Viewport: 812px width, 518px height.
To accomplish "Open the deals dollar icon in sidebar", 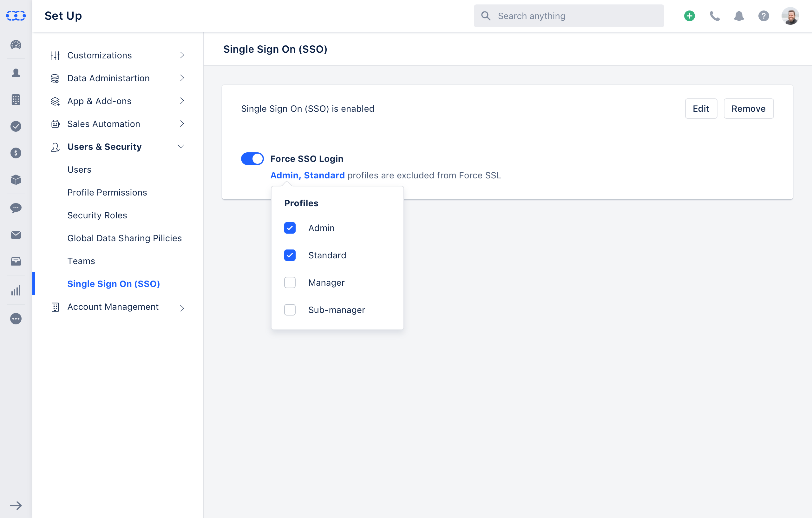I will click(16, 153).
